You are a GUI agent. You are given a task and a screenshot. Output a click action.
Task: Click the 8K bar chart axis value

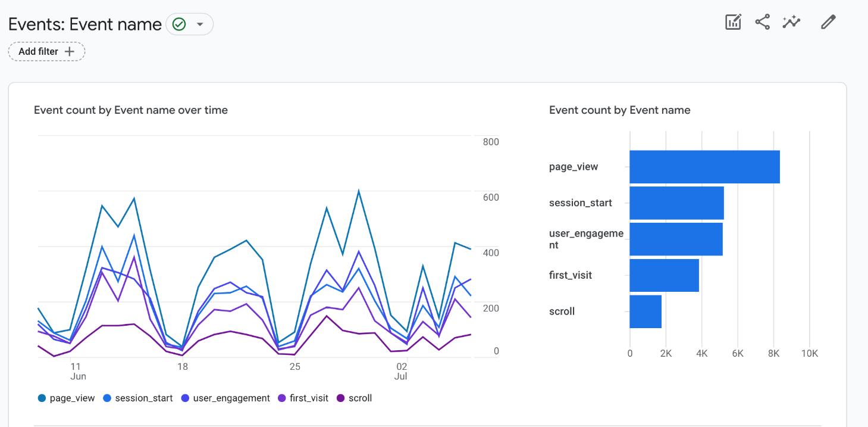(x=773, y=353)
